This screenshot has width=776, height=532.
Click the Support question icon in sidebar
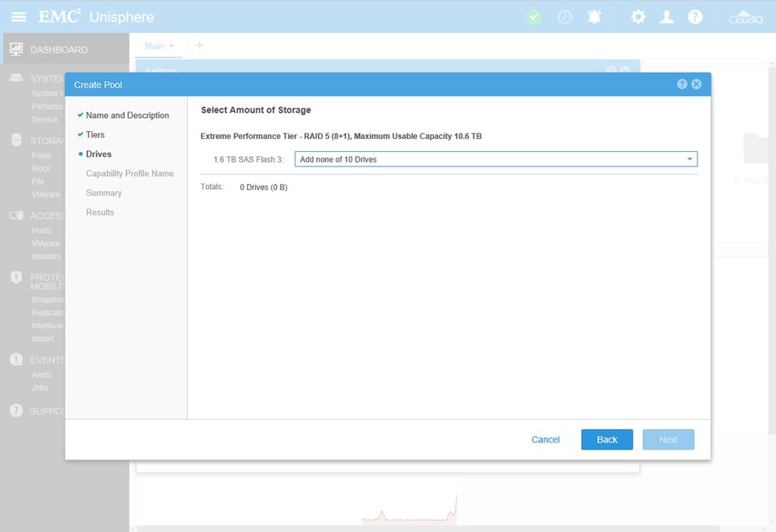point(16,411)
